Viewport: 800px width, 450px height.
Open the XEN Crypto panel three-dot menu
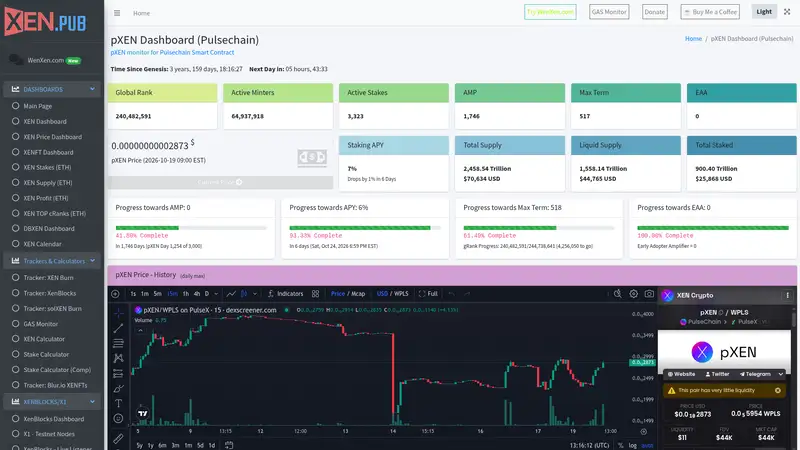[787, 295]
